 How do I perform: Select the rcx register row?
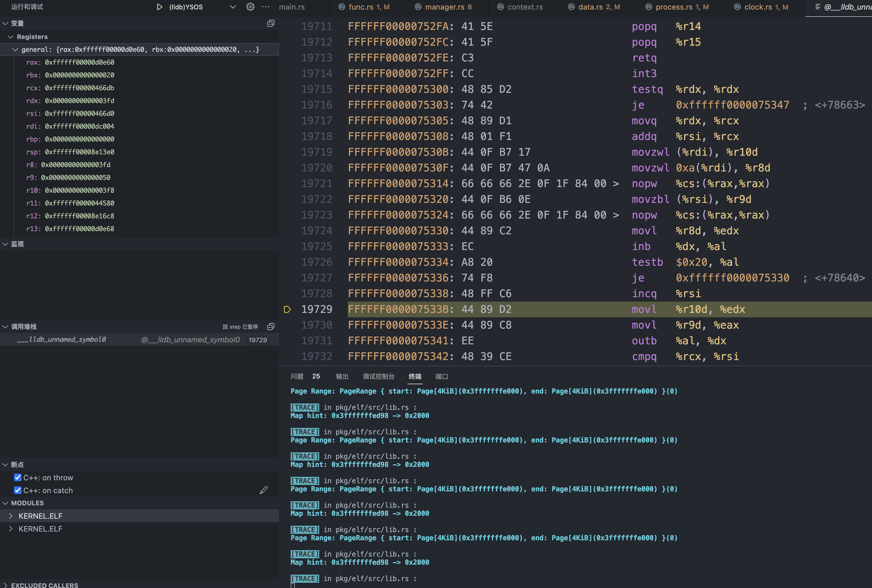pos(139,88)
